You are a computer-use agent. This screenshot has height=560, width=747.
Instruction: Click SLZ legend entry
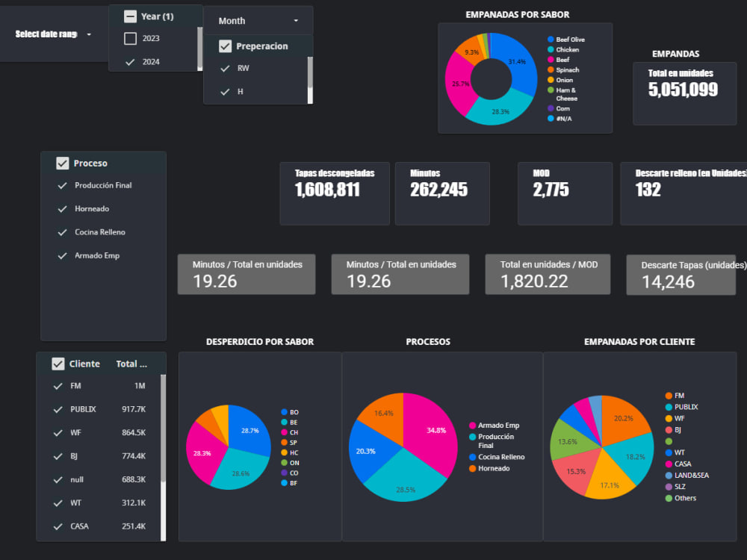coord(675,487)
